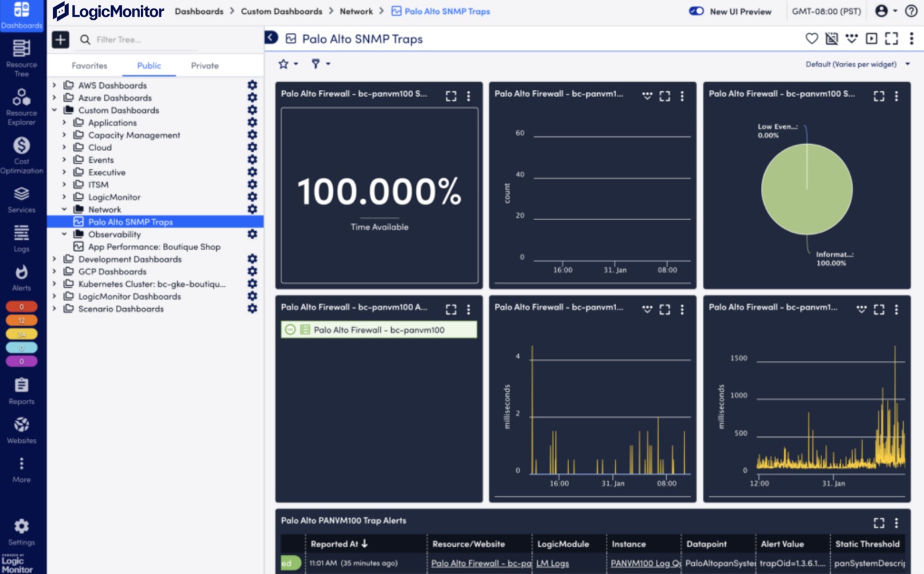Sort by Alert Value column header
Screen dimensions: 924x574
tap(783, 544)
